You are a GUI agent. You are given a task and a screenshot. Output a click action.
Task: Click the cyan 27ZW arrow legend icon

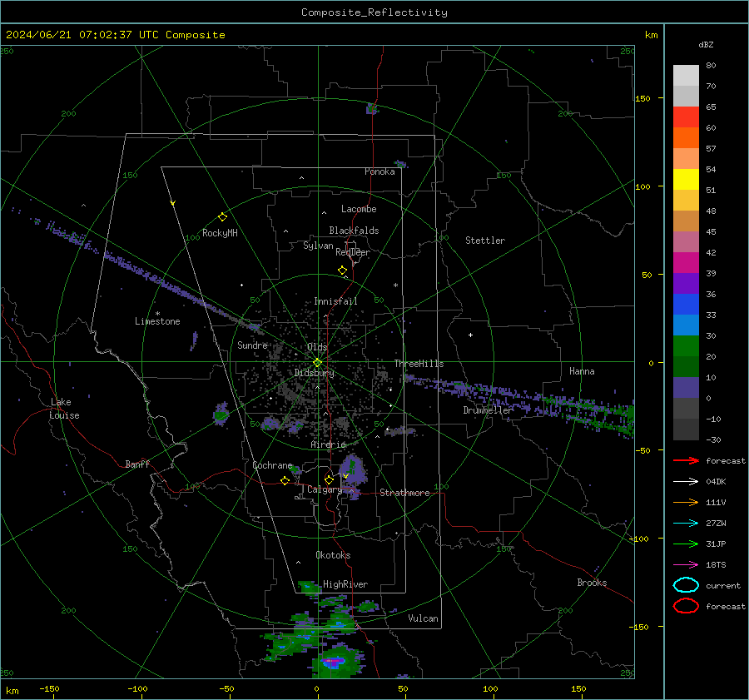coord(686,524)
